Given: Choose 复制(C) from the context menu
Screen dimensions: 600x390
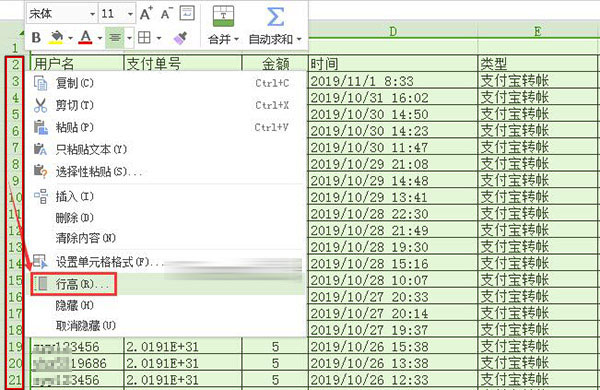Looking at the screenshot, I should [166, 83].
